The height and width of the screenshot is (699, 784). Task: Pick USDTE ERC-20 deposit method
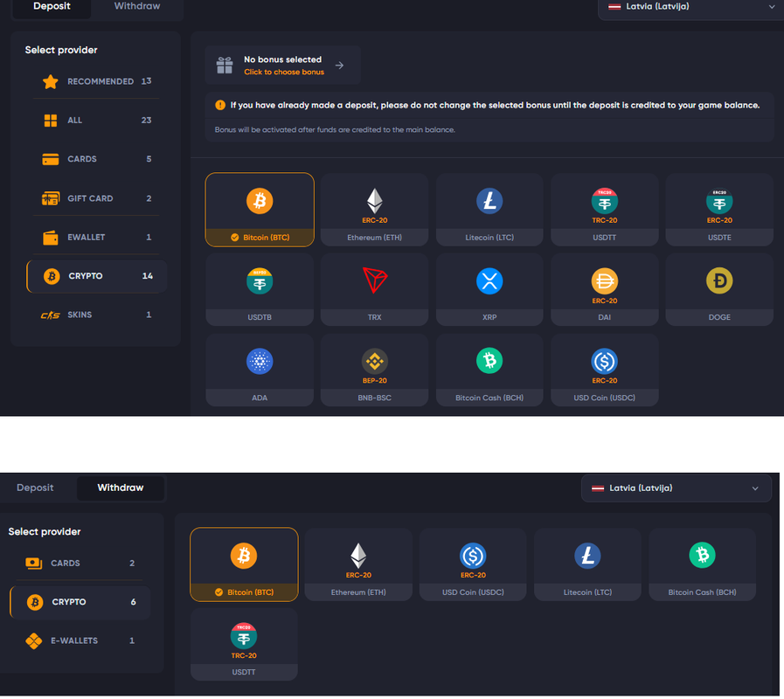(x=719, y=210)
